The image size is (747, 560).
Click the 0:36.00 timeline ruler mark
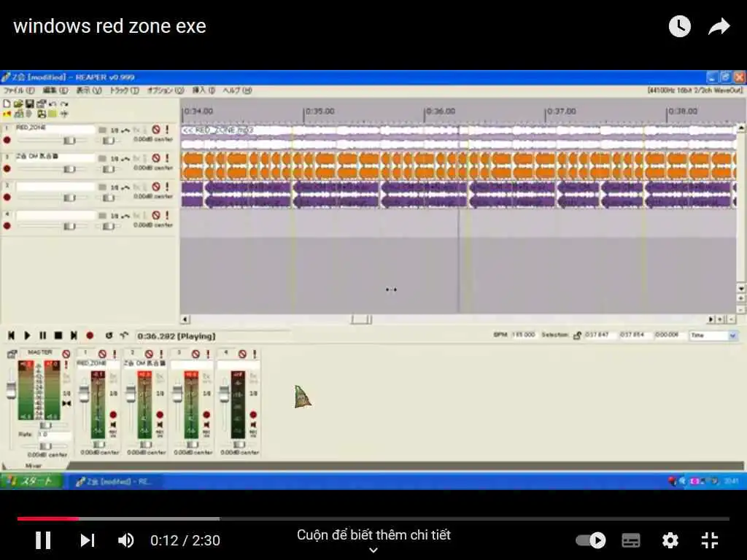click(x=440, y=112)
